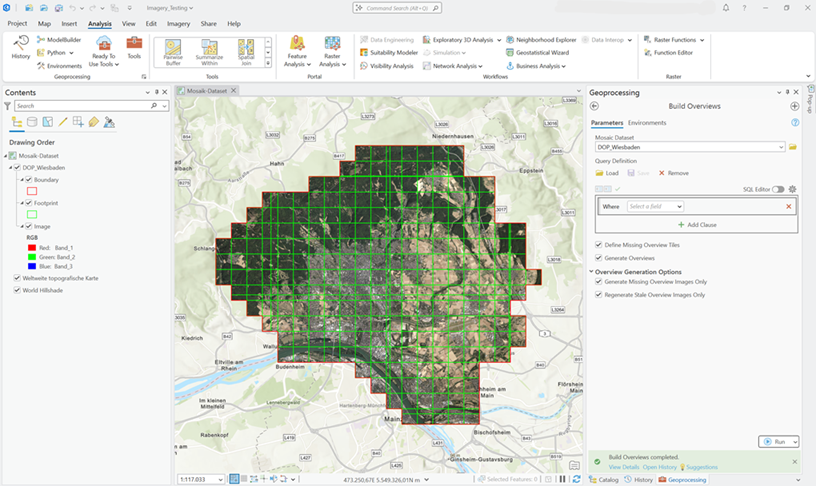The image size is (816, 486).
Task: Open the Project menu tab
Action: (17, 23)
